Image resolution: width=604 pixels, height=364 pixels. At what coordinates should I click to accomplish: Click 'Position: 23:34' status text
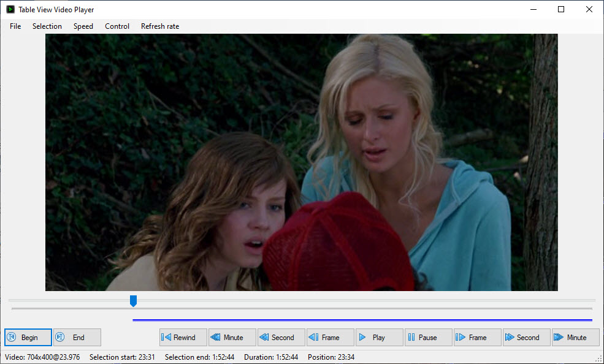[331, 357]
